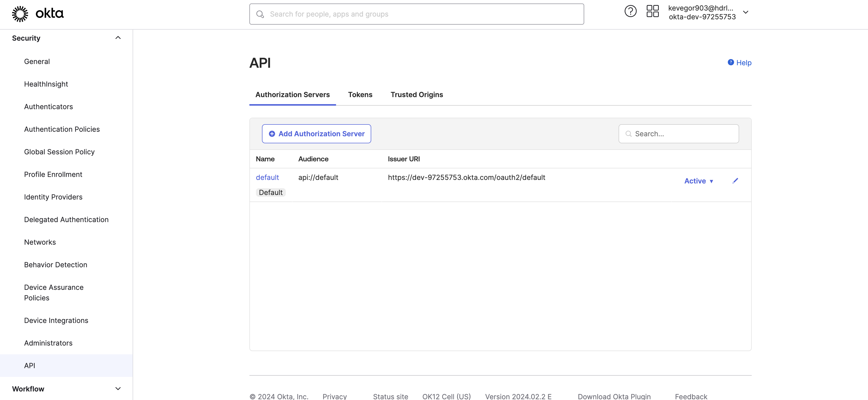Image resolution: width=868 pixels, height=400 pixels.
Task: Open Identity Providers
Action: 53,197
